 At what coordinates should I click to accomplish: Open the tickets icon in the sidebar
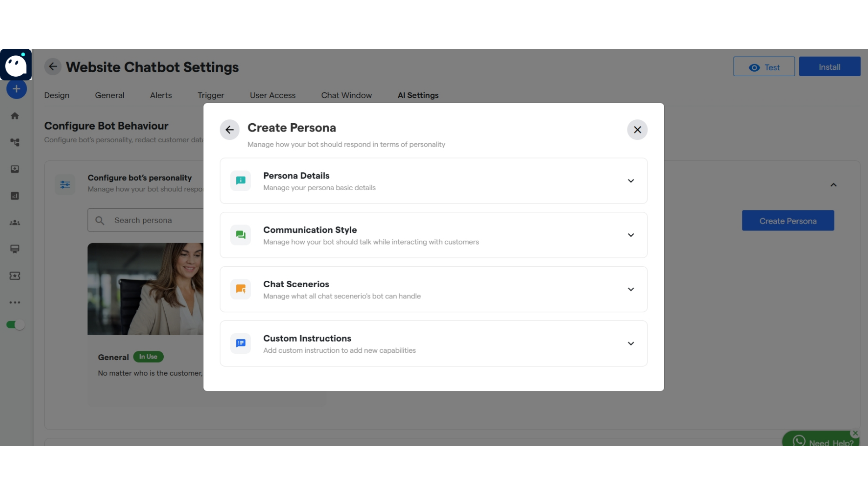[15, 276]
